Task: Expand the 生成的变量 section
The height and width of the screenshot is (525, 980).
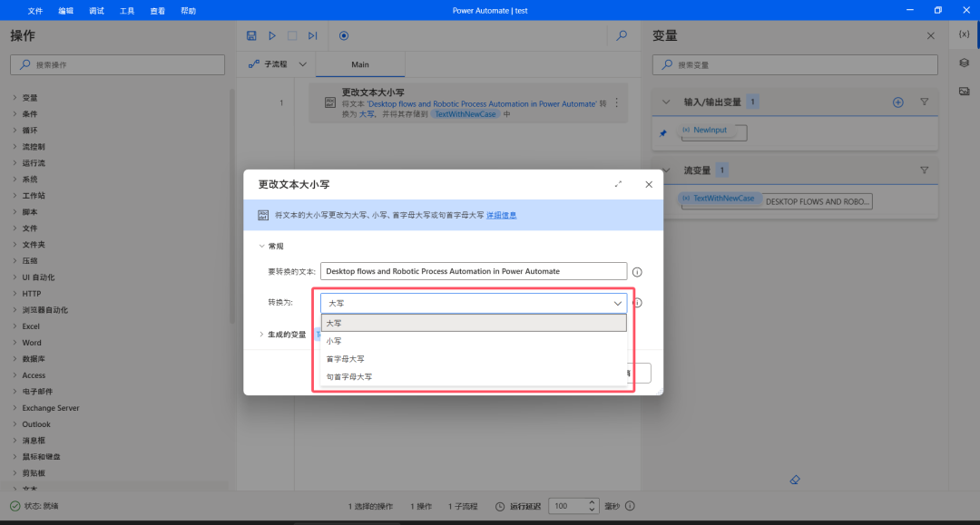Action: point(281,334)
